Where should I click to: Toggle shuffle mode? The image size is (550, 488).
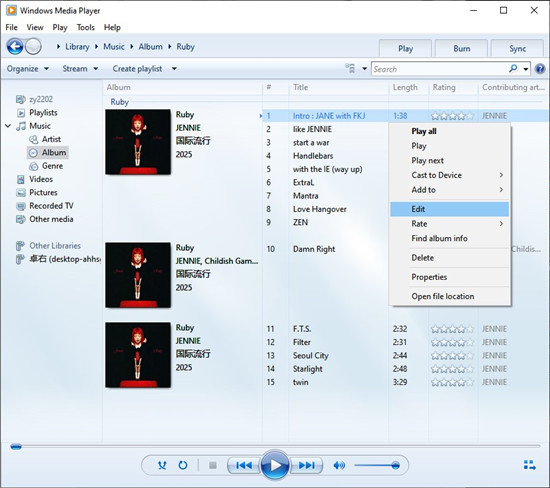tap(162, 465)
